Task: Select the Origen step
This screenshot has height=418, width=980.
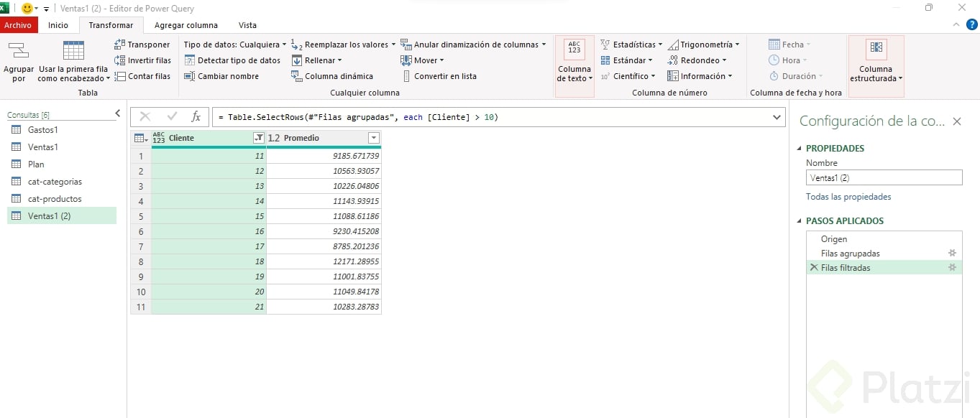Action: click(x=884, y=239)
